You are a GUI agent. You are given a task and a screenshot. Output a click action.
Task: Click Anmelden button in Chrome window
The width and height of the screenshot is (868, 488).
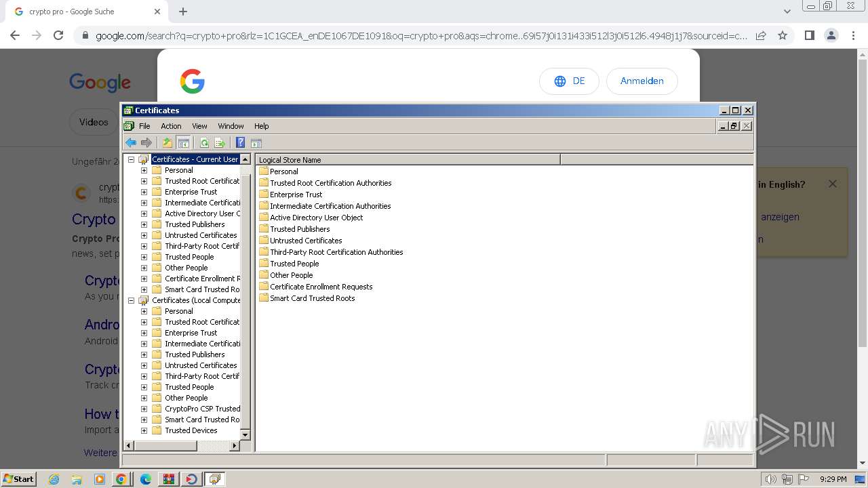[x=642, y=81]
